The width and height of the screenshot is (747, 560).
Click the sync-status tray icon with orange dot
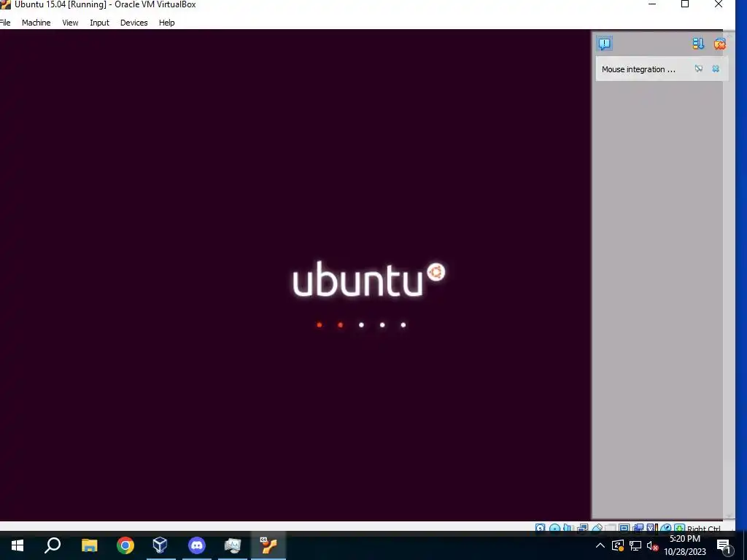617,545
